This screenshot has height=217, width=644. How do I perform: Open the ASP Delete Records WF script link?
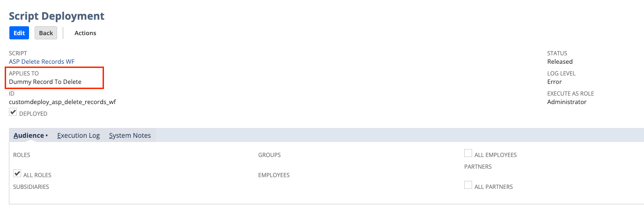click(42, 61)
